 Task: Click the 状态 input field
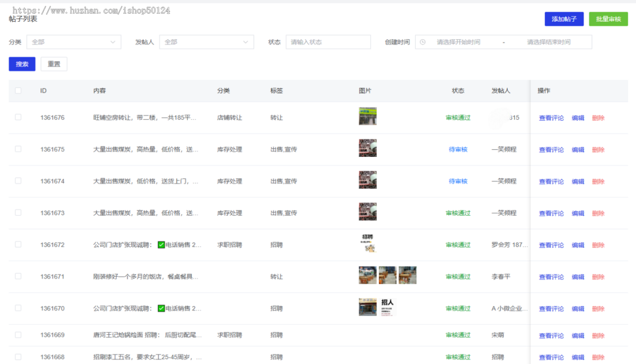coord(328,42)
